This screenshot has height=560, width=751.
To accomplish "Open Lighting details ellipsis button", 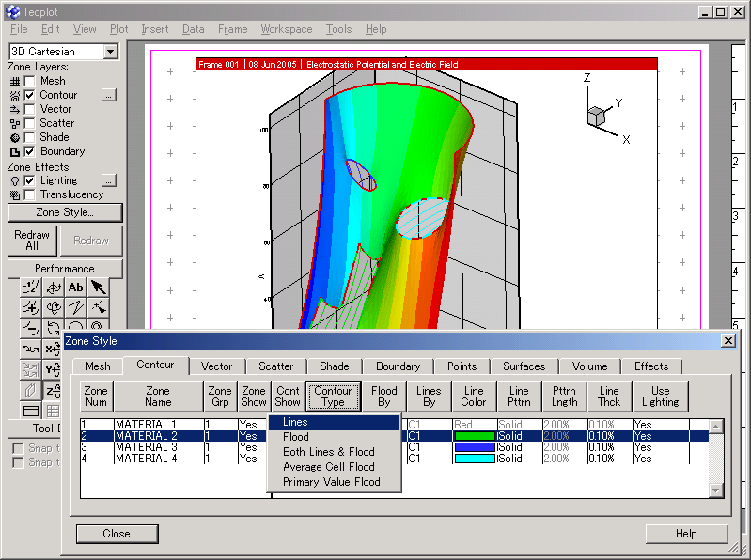I will (x=109, y=180).
